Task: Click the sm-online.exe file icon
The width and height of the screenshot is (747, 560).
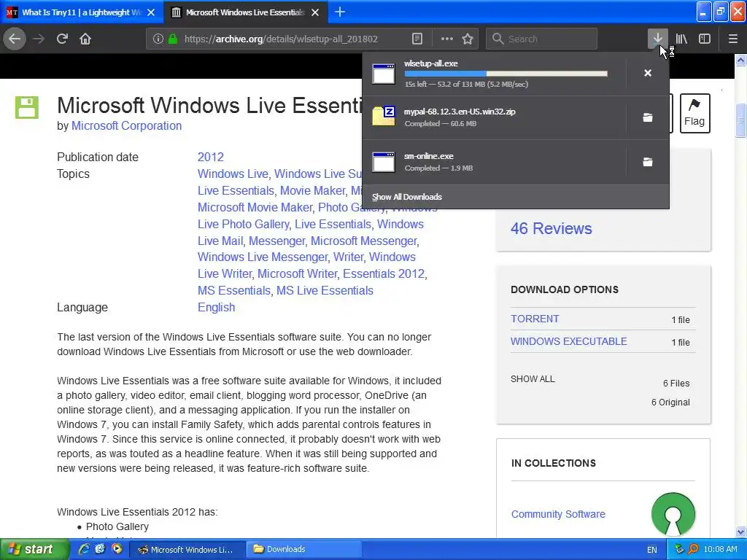Action: tap(384, 162)
